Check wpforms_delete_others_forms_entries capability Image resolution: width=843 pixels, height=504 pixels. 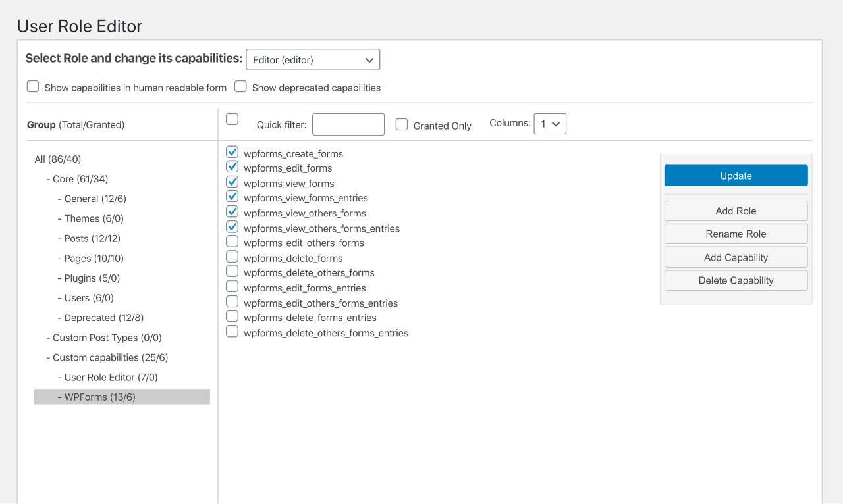coord(232,332)
